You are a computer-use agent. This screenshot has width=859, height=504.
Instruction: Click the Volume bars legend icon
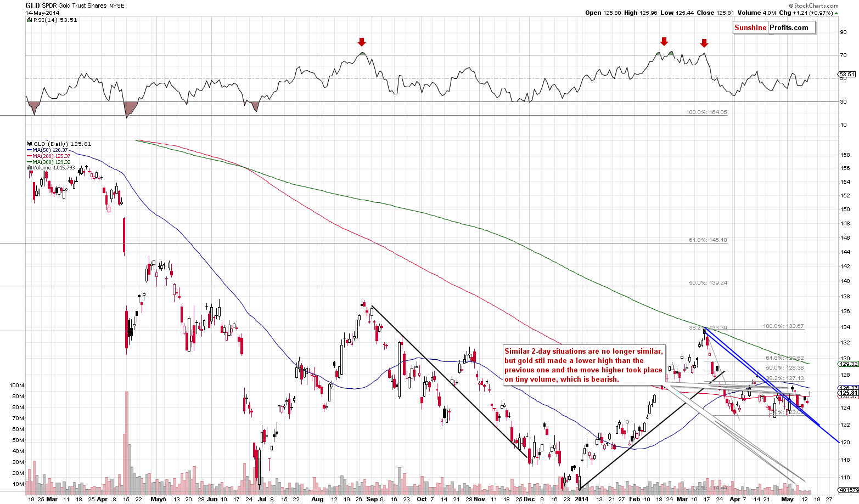[29, 168]
